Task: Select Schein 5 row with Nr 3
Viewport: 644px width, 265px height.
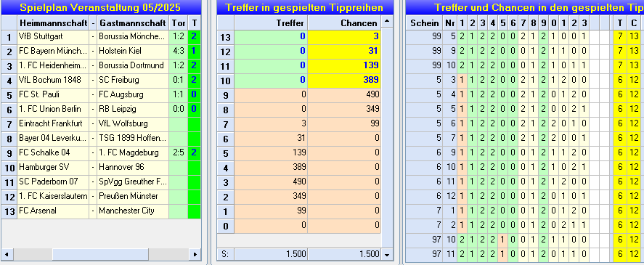Action: [523, 80]
